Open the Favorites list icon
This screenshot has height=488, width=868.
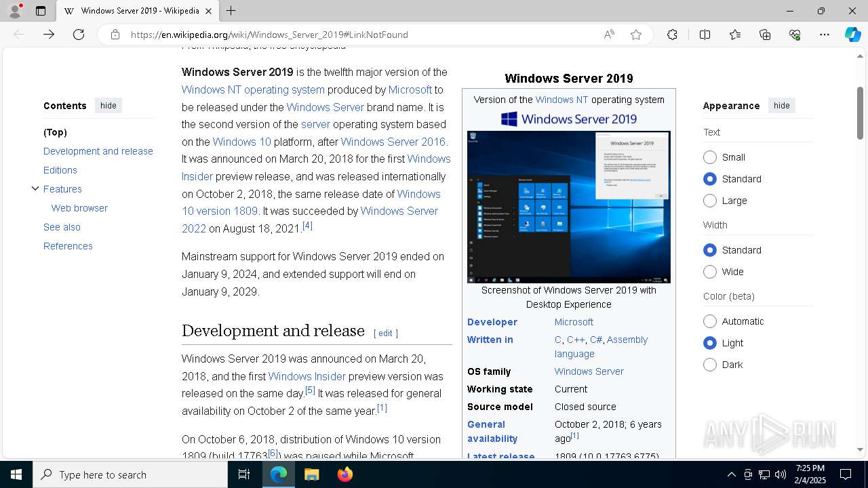tap(735, 35)
